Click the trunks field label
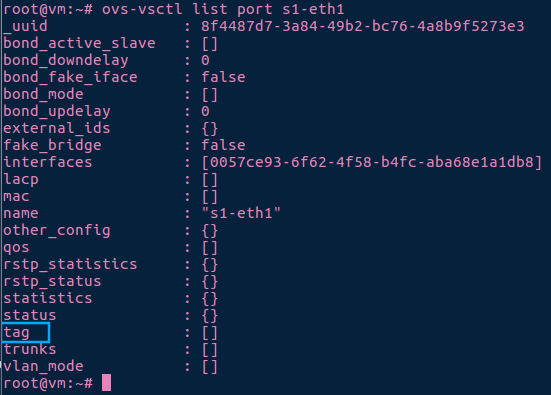Viewport: 551px width, 395px height. pyautogui.click(x=30, y=349)
